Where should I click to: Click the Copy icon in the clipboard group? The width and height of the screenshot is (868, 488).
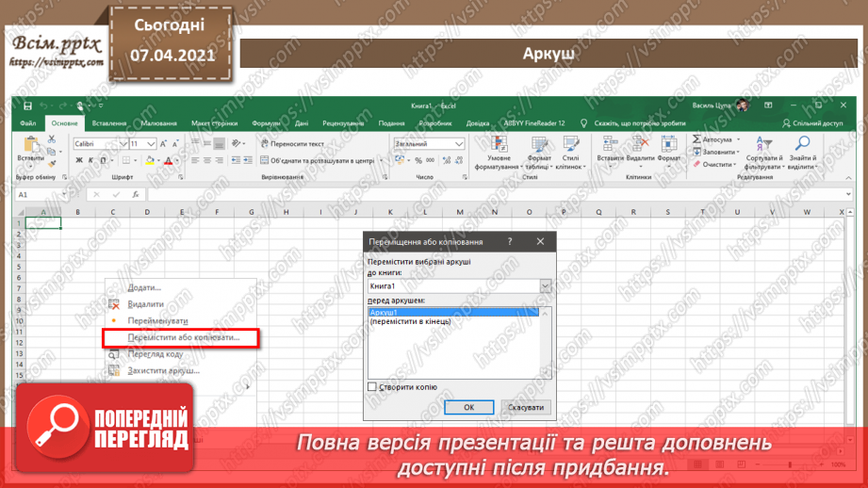tap(52, 152)
